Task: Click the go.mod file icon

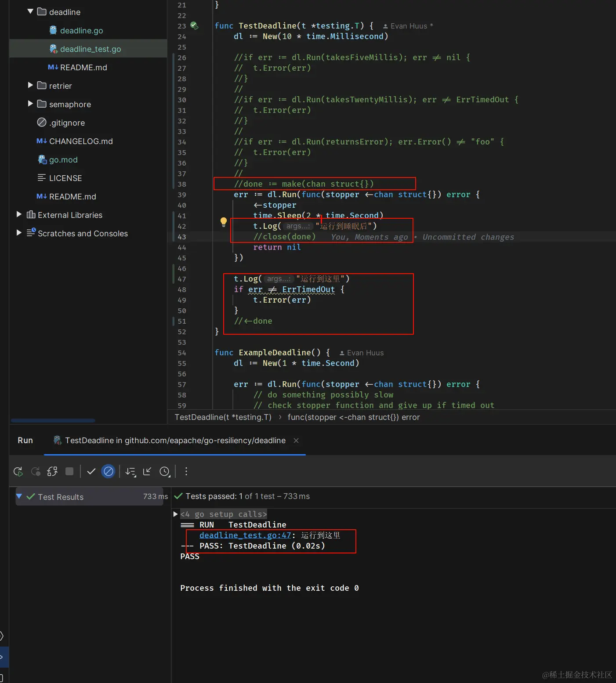Action: coord(42,159)
